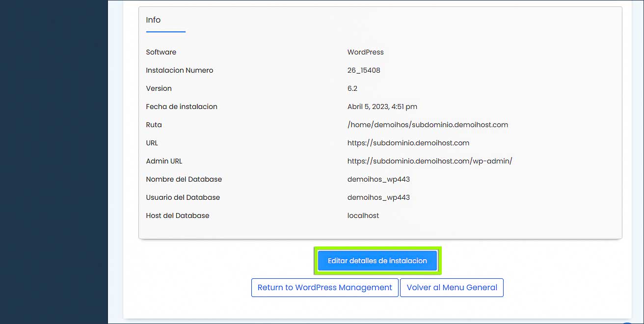The image size is (644, 324).
Task: Click the Fecha de instalacion label
Action: (x=181, y=107)
